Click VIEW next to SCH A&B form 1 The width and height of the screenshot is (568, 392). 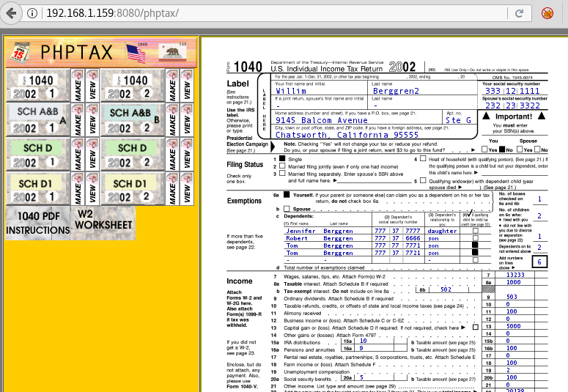92,120
